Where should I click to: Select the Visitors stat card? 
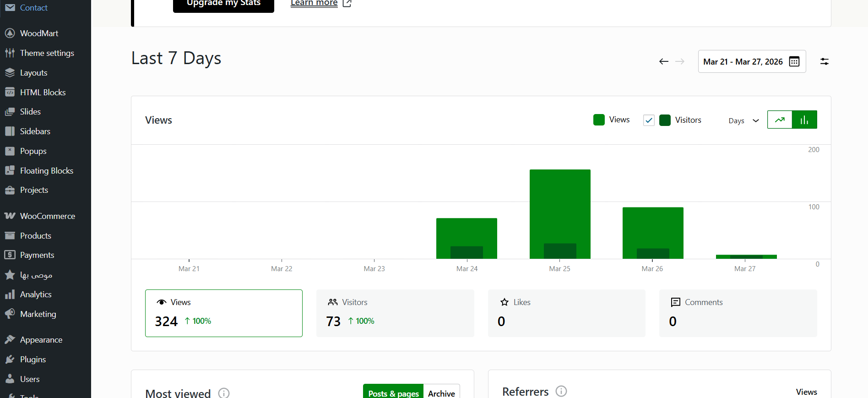[x=395, y=313]
